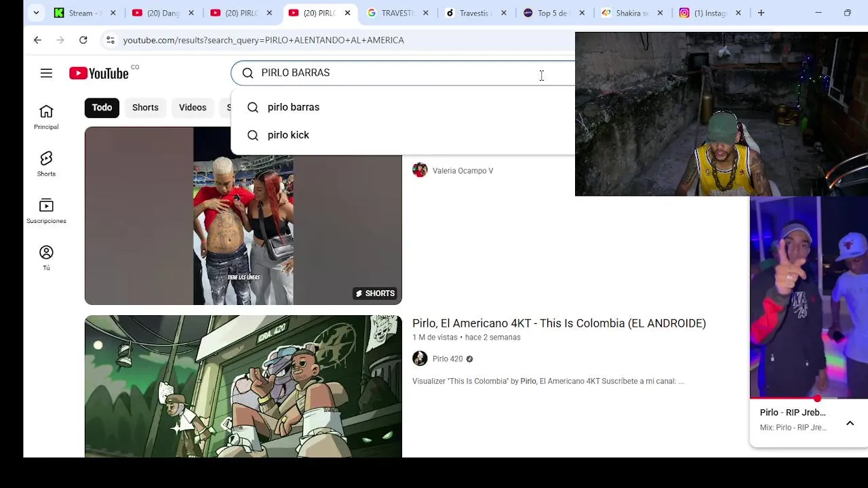Reload the page with refresh button
Image resolution: width=868 pixels, height=488 pixels.
pyautogui.click(x=83, y=40)
